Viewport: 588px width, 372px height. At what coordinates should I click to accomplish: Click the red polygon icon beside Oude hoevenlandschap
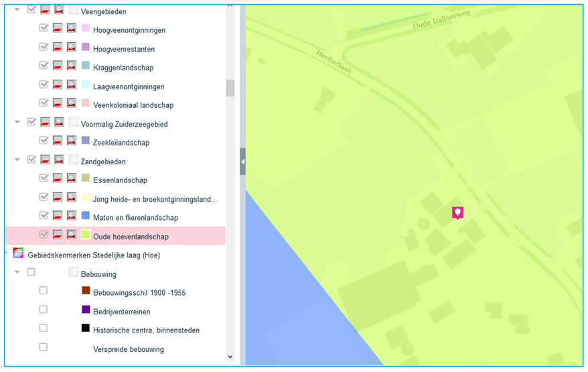58,235
